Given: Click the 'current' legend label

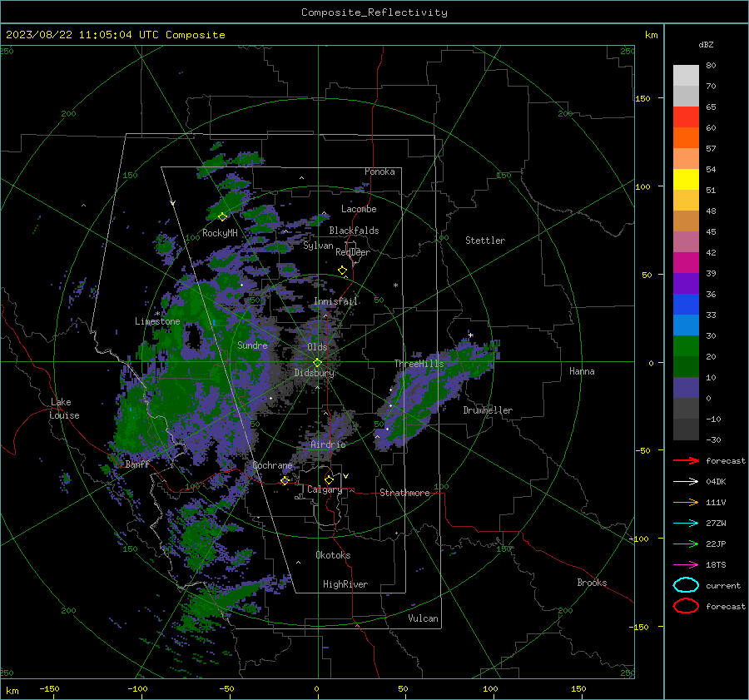Looking at the screenshot, I should (x=723, y=585).
